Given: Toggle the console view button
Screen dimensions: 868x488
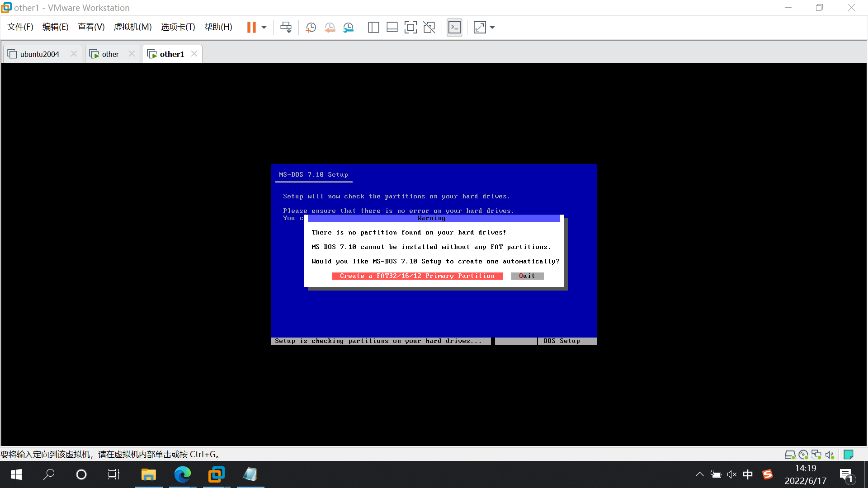Looking at the screenshot, I should click(454, 27).
